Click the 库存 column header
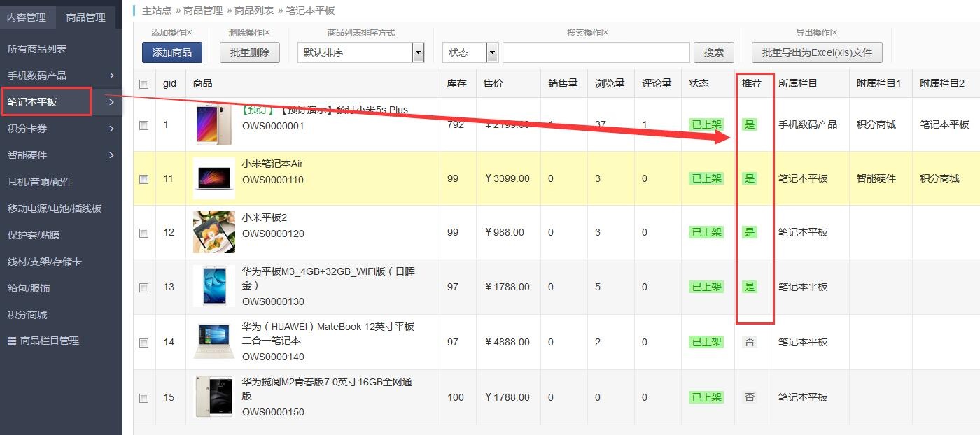Image resolution: width=980 pixels, height=435 pixels. [x=456, y=83]
